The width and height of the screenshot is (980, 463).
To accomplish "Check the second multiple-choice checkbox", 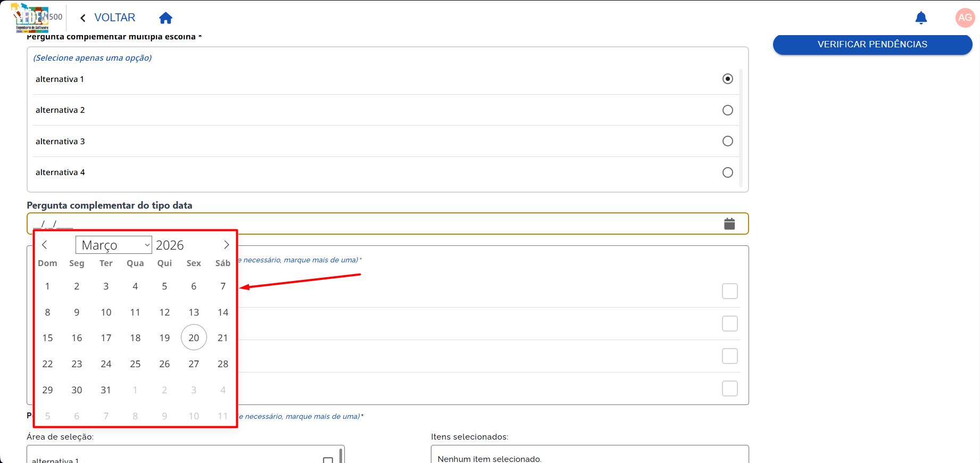I will 730,324.
